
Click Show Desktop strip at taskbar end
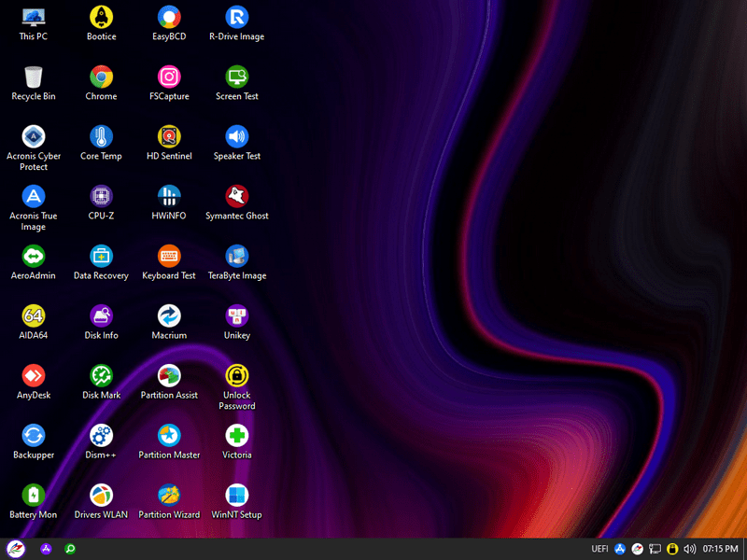pos(744,549)
